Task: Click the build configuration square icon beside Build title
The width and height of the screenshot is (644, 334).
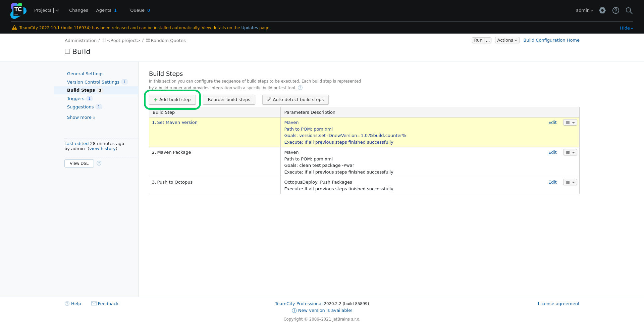Action: (67, 51)
